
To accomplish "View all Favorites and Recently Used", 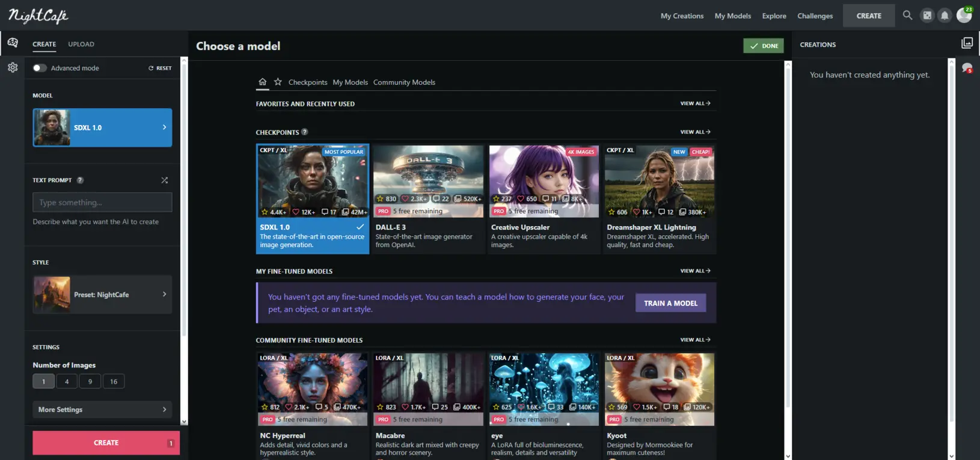I will point(695,103).
